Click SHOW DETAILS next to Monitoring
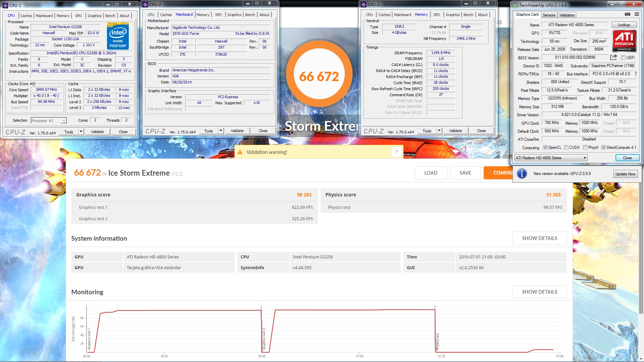This screenshot has height=362, width=644. coord(539,292)
